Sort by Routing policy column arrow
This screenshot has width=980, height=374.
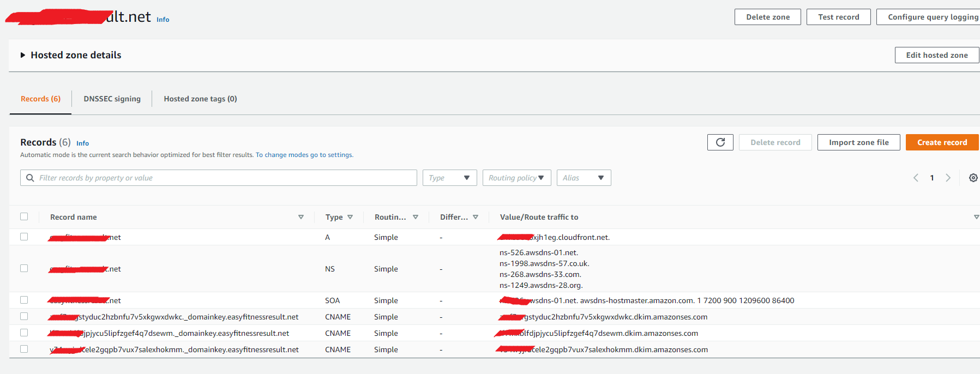[416, 217]
